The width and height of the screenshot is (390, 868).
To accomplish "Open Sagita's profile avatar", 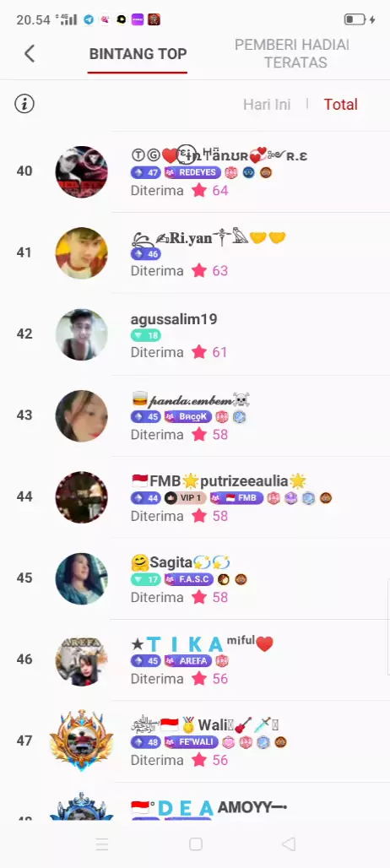I will [81, 578].
